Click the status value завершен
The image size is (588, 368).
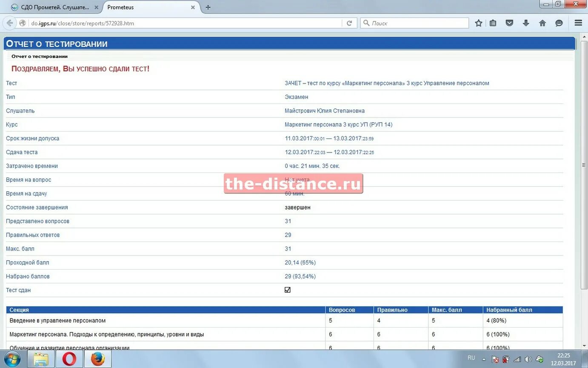[297, 207]
